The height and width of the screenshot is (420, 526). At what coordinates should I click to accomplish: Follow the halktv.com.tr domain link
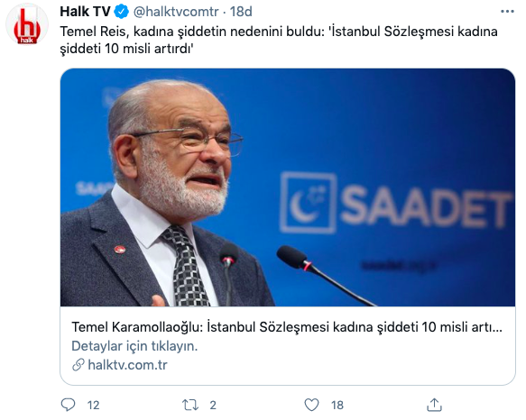127,365
